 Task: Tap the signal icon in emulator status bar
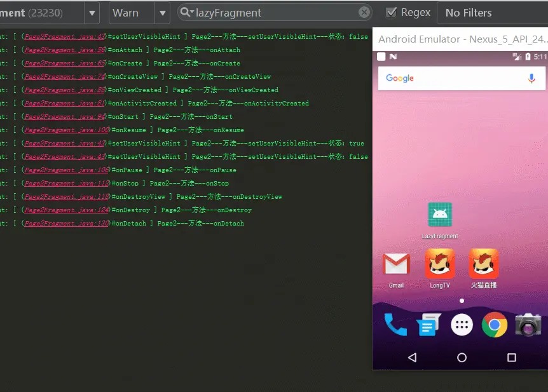click(x=517, y=57)
